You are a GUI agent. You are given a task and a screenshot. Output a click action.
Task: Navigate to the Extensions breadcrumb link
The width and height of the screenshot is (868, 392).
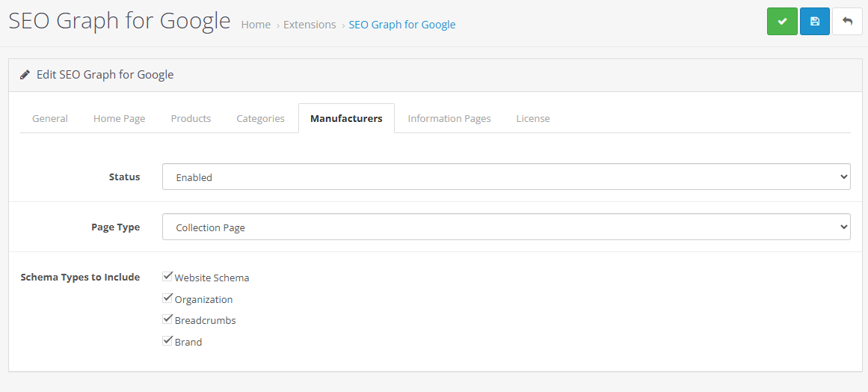click(x=310, y=25)
